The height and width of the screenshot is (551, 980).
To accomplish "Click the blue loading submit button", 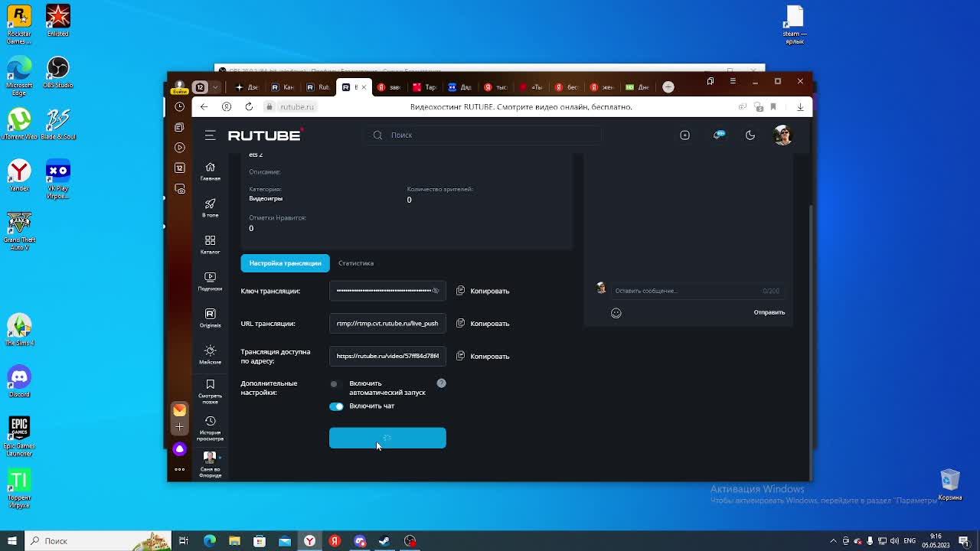I will 387,438.
